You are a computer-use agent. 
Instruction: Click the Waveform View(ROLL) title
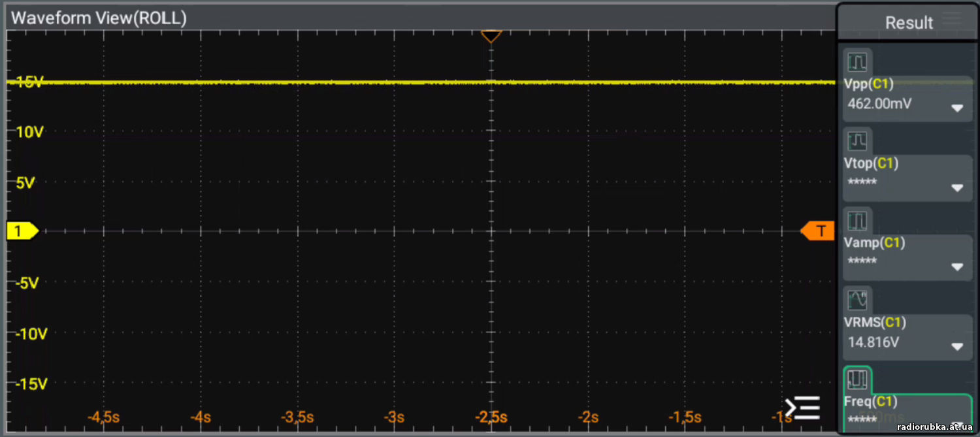point(99,18)
